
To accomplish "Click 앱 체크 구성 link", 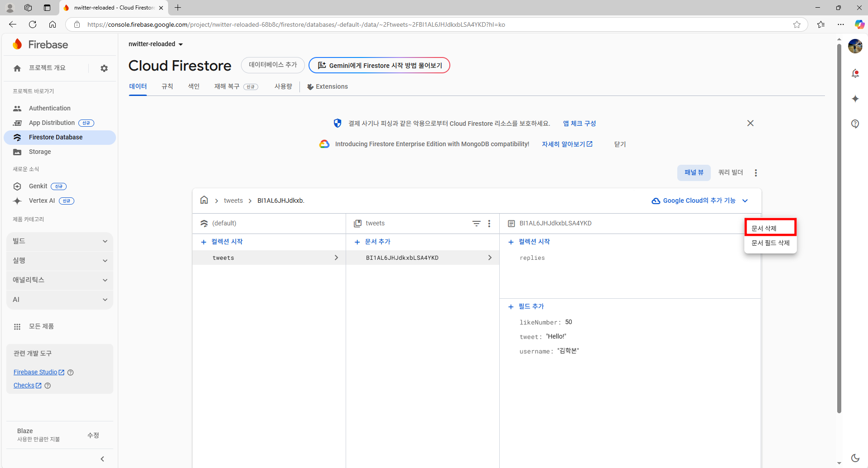I will click(579, 123).
